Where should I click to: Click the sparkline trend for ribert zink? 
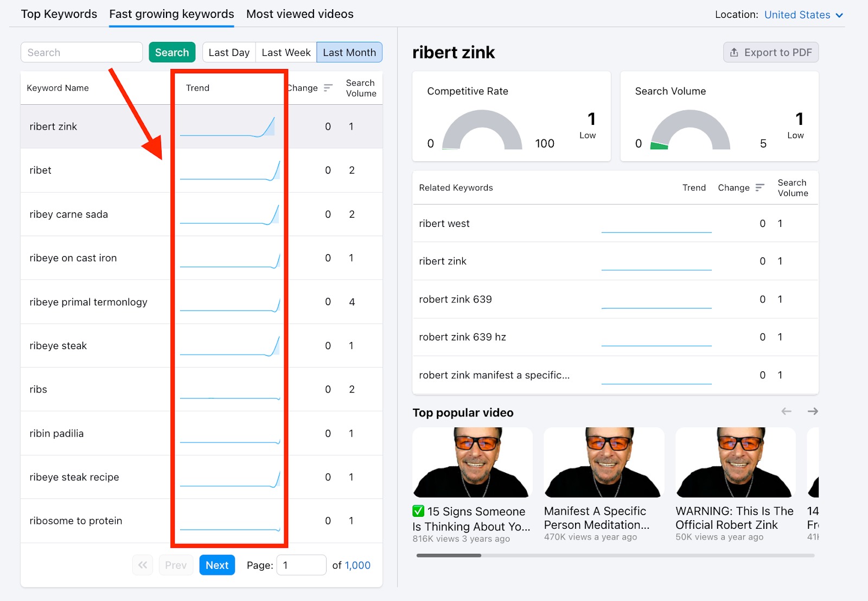point(228,126)
